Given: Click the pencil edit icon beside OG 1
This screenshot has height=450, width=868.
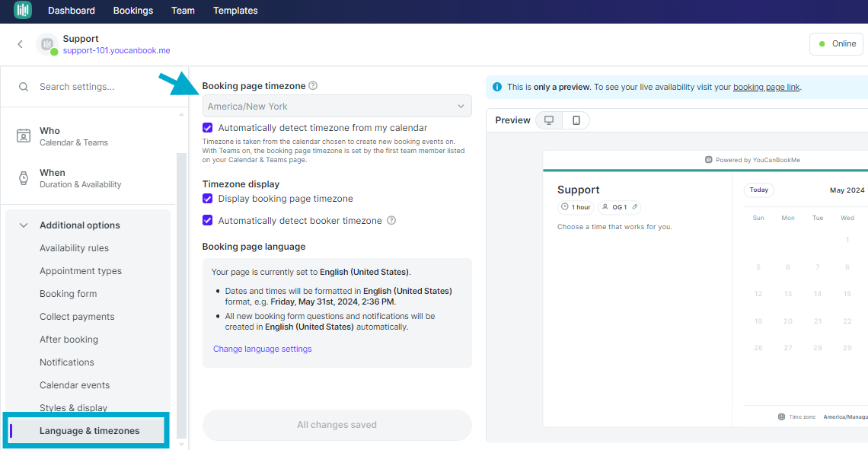Looking at the screenshot, I should pyautogui.click(x=635, y=207).
